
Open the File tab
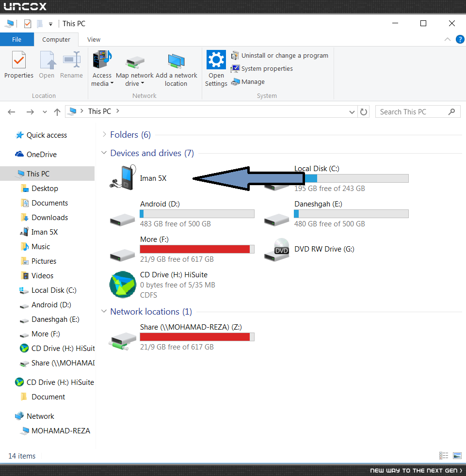click(16, 39)
